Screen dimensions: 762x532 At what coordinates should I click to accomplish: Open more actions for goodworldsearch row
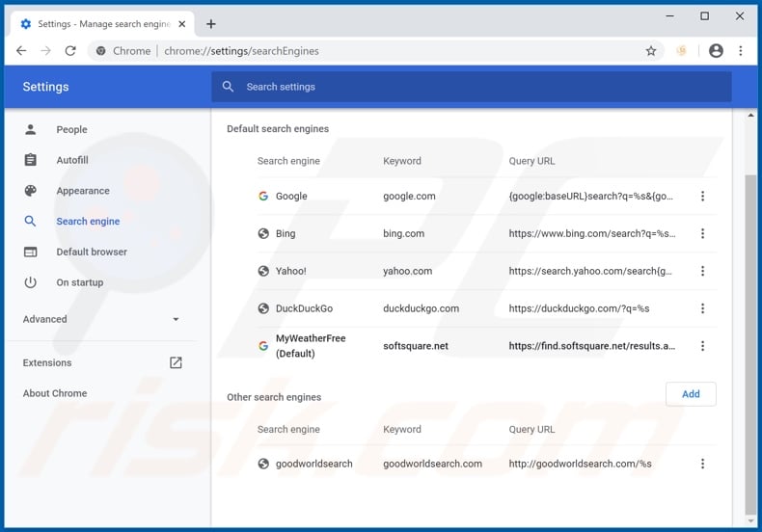point(702,464)
